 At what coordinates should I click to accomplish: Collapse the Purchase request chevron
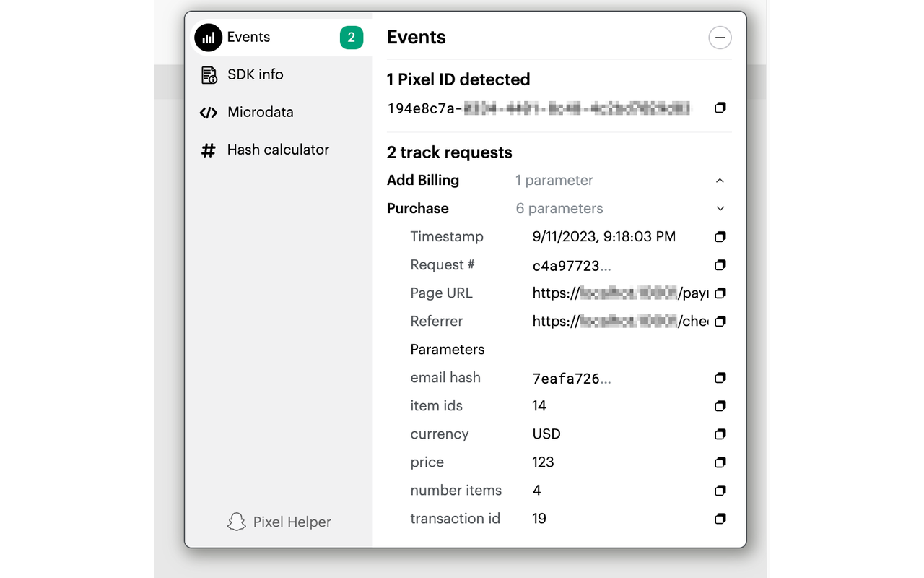(x=720, y=209)
